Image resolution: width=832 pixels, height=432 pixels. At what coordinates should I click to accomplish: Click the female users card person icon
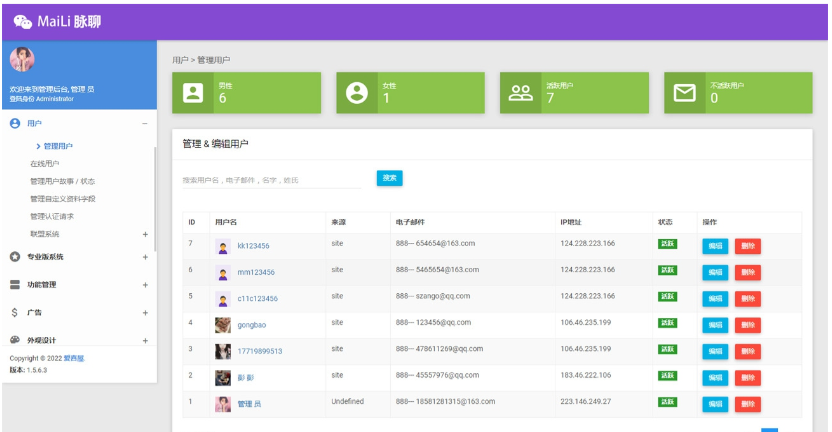pyautogui.click(x=356, y=93)
